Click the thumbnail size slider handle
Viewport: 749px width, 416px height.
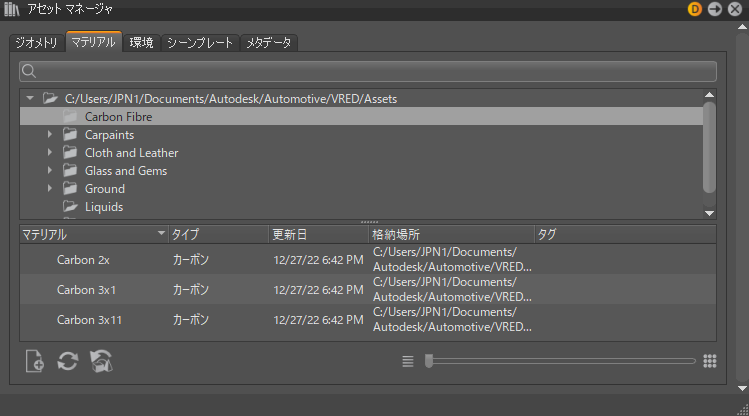coord(429,361)
